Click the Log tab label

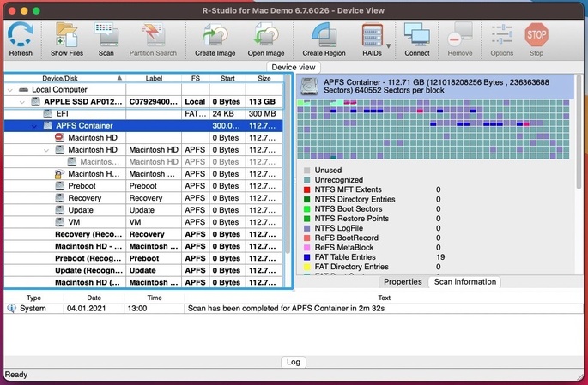(294, 362)
